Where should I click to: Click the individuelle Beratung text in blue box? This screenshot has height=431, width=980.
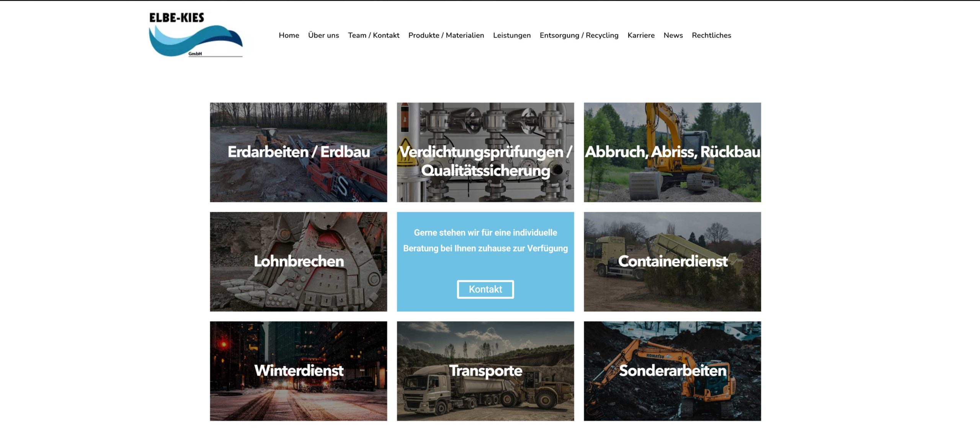point(485,240)
